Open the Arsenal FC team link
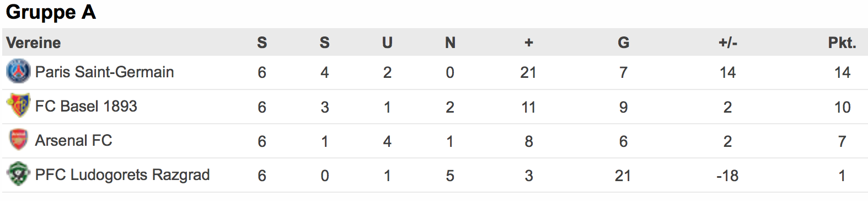 tap(73, 140)
